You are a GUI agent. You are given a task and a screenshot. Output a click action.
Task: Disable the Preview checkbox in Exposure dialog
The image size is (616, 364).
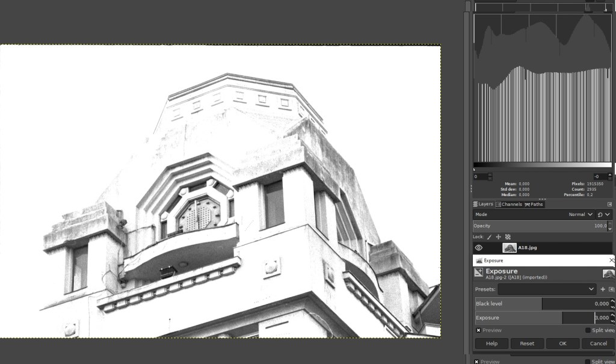(479, 330)
